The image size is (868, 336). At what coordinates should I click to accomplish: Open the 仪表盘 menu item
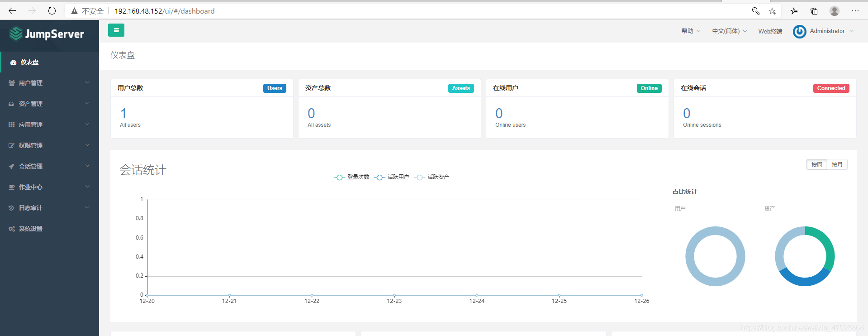tap(50, 62)
